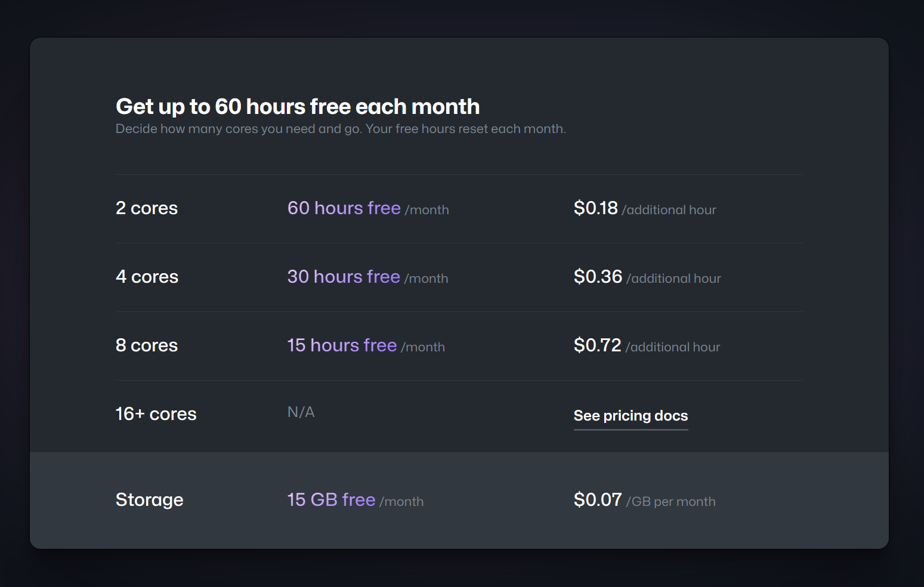Click the $0.72 additional hour price
Viewport: 924px width, 587px height.
click(x=597, y=345)
